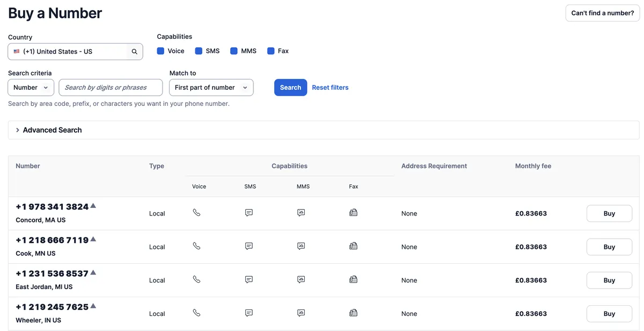Image resolution: width=644 pixels, height=331 pixels.
Task: Click Local type in Concord, MA row
Action: 157,213
